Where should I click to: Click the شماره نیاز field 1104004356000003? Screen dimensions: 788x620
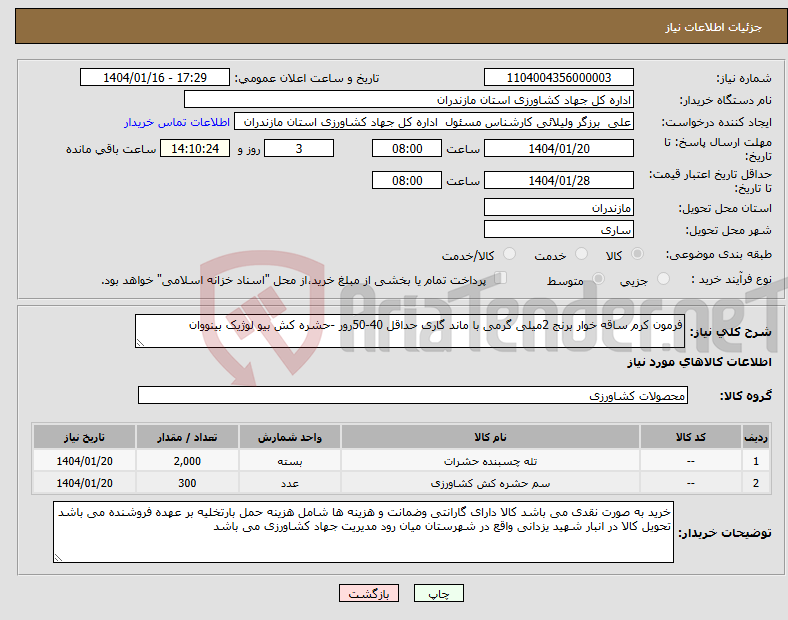pyautogui.click(x=558, y=77)
